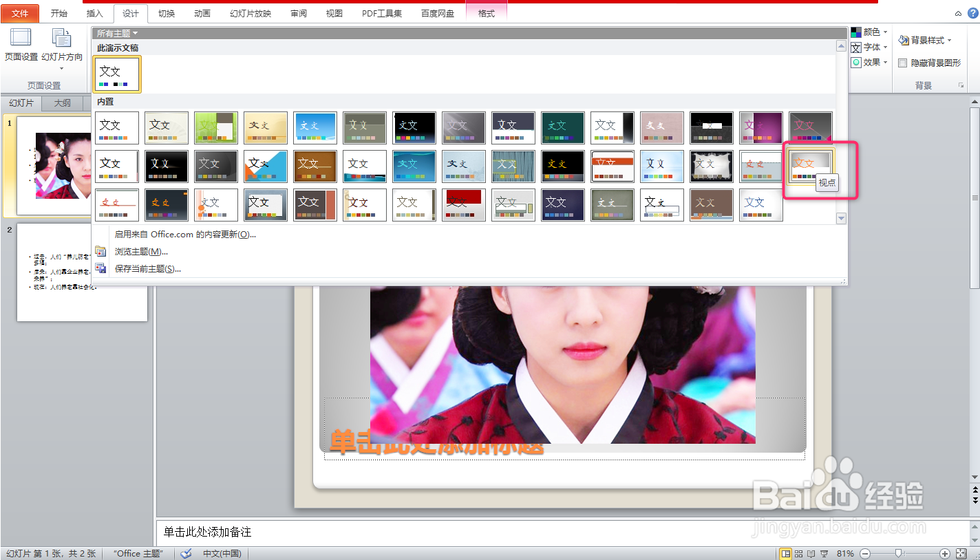Open the 幻灯片方向 orientation dropdown
This screenshot has width=980, height=560.
[x=62, y=48]
